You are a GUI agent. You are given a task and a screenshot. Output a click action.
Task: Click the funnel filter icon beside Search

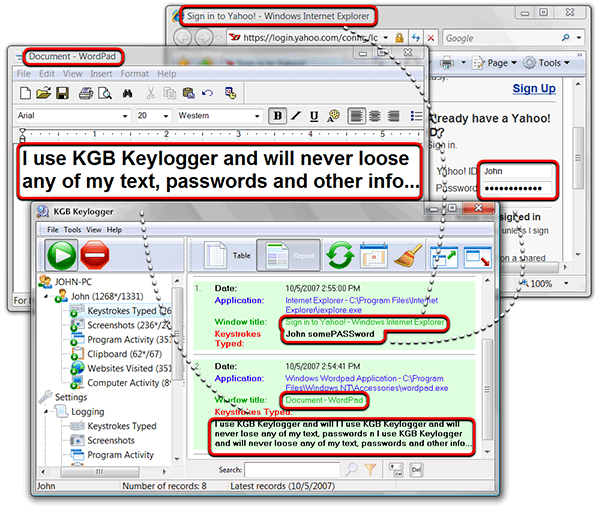tap(370, 469)
